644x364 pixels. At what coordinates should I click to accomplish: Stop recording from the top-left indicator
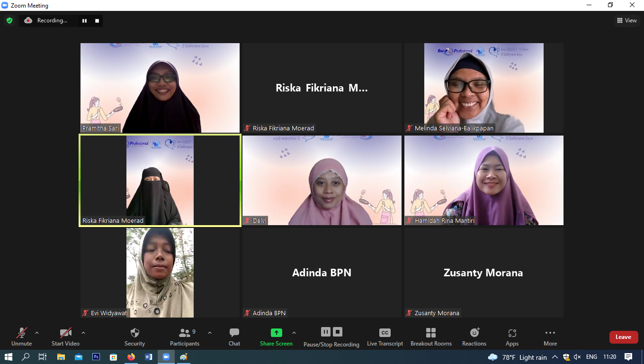click(x=97, y=20)
